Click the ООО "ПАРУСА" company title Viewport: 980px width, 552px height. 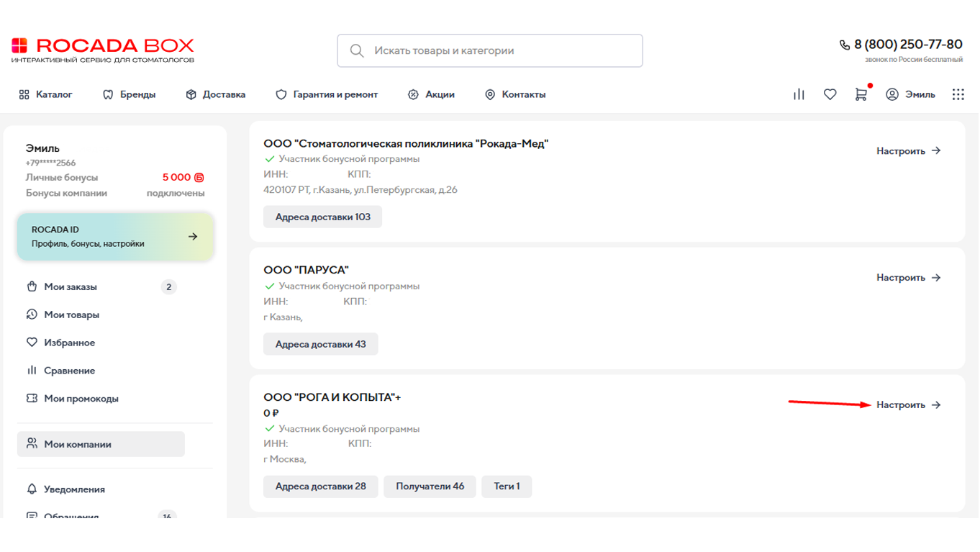point(306,270)
